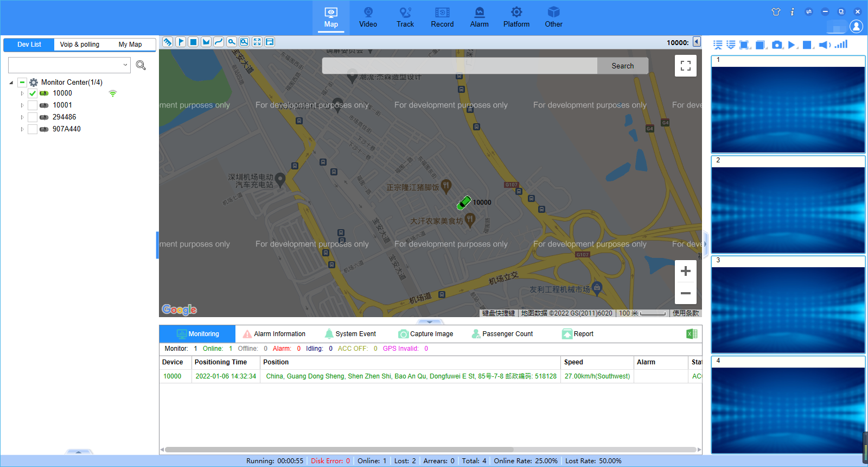Click the horizontal scrollbar in monitoring table
Viewport: 868px width, 467px height.
[339, 450]
